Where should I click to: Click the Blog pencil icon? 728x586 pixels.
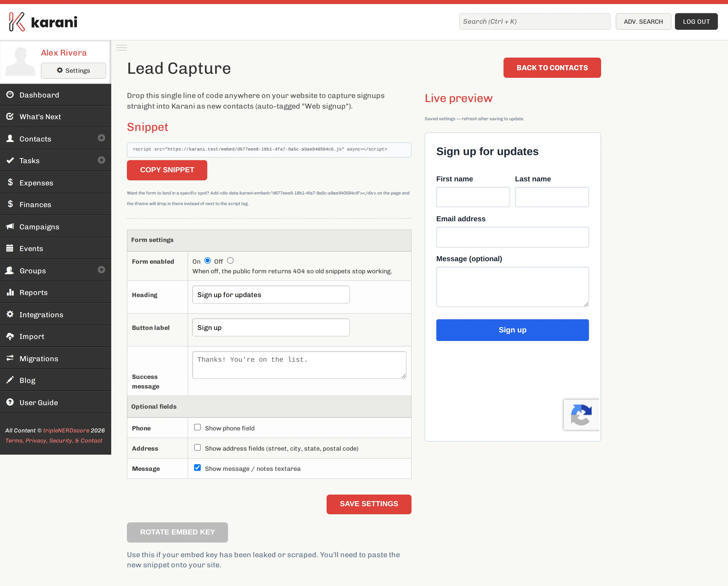(x=10, y=380)
